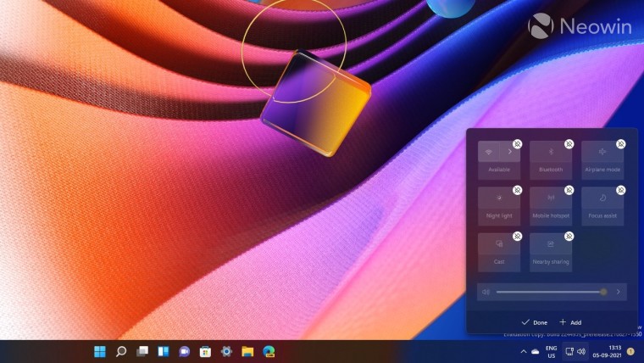
Task: Unpin the Bluetooth quick setting
Action: (569, 144)
